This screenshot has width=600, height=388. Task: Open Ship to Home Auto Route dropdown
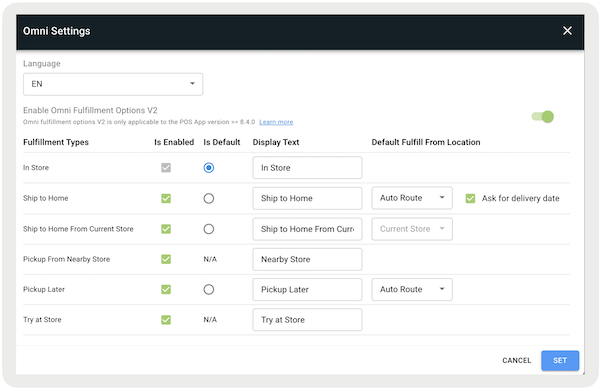point(412,198)
